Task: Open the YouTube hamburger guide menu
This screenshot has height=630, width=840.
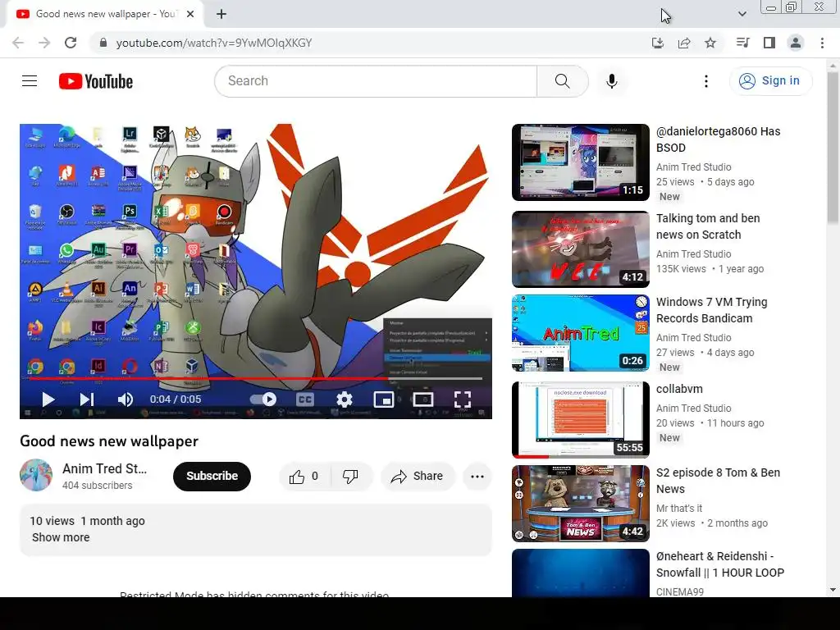Action: pos(30,81)
